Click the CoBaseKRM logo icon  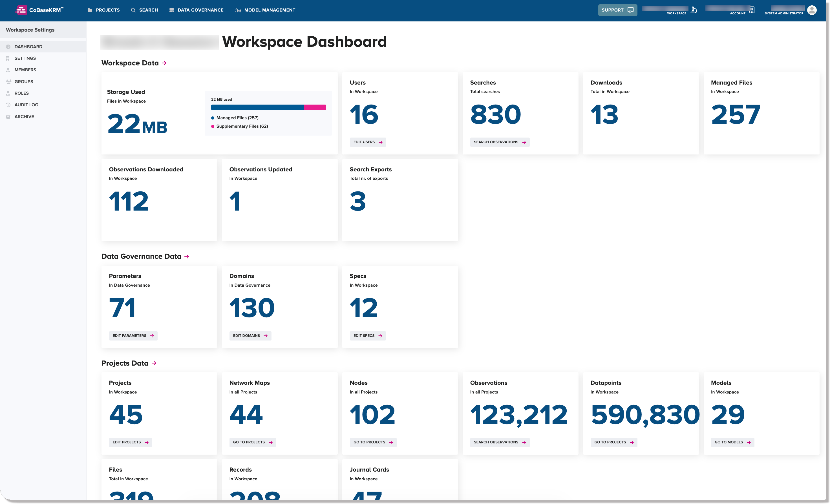click(x=21, y=10)
